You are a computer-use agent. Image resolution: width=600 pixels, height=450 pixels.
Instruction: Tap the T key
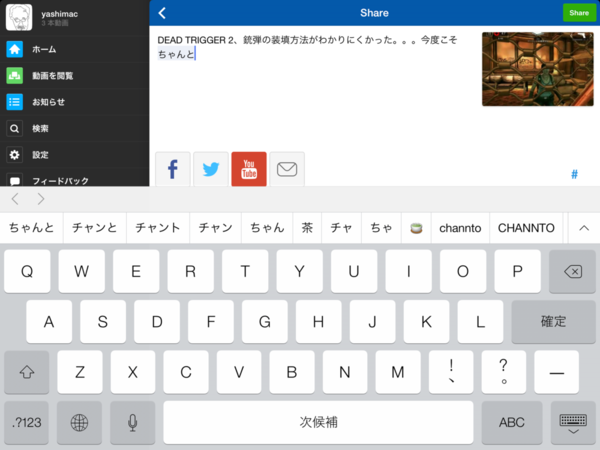pyautogui.click(x=245, y=271)
